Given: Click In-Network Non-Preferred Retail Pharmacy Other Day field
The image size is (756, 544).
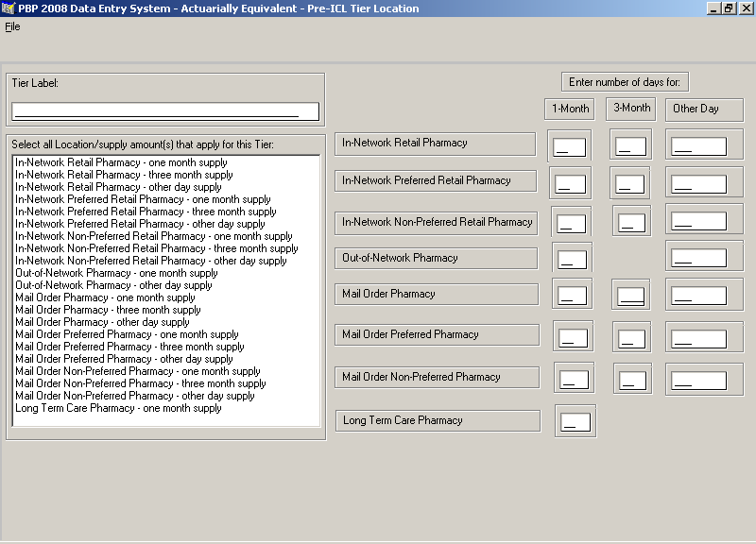Looking at the screenshot, I should pos(698,222).
